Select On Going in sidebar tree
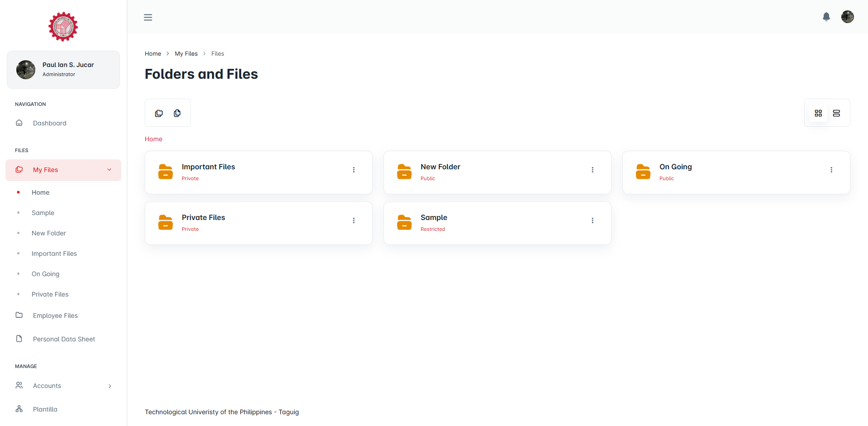This screenshot has width=868, height=426. [x=46, y=274]
